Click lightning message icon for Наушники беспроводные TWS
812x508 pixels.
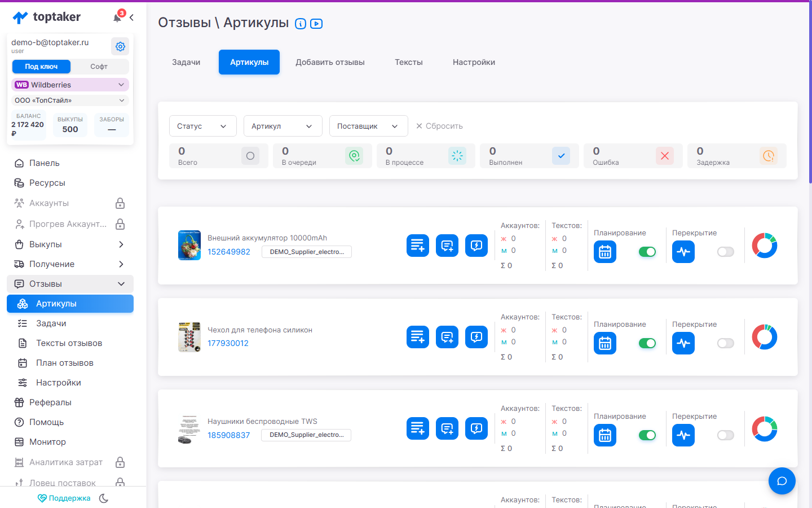(476, 428)
